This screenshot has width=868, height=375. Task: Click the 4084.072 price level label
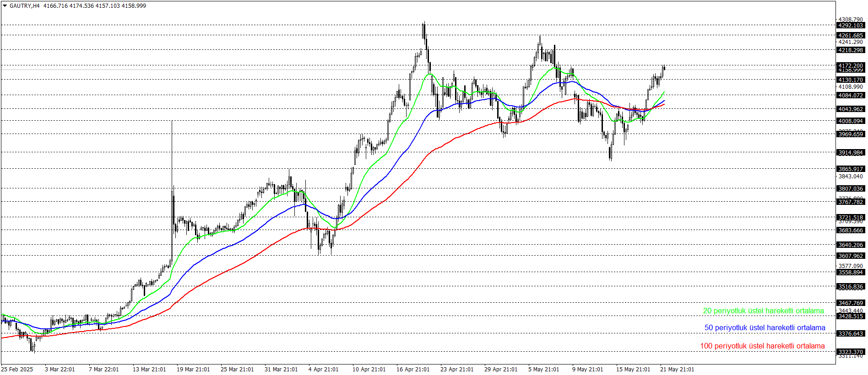tap(851, 96)
